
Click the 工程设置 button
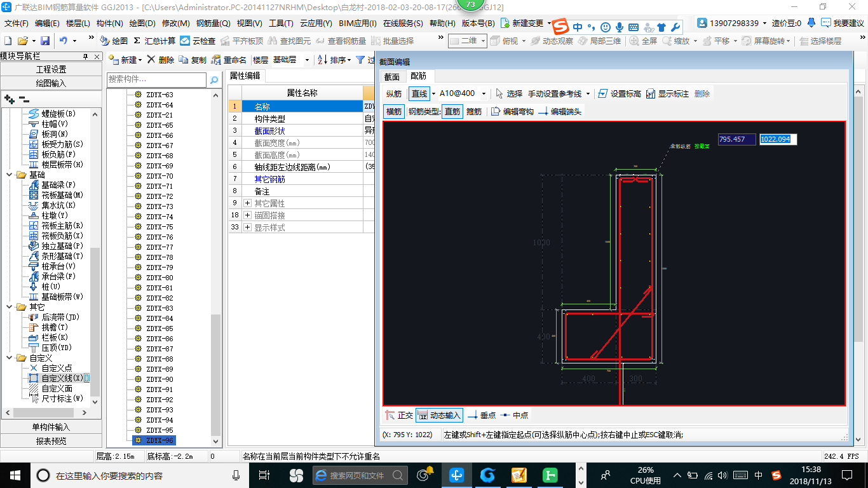coord(51,69)
